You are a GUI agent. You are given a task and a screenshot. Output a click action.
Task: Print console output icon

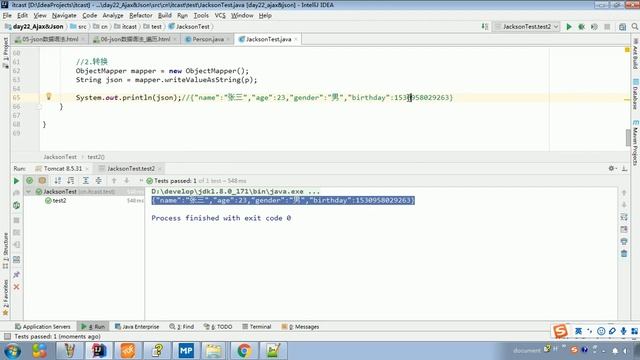[624, 242]
